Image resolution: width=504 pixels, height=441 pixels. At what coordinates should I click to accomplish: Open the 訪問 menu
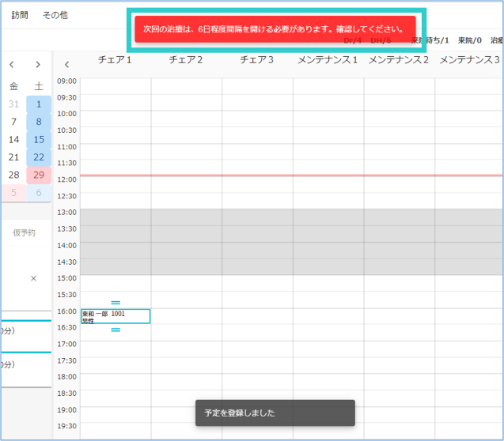pyautogui.click(x=20, y=15)
